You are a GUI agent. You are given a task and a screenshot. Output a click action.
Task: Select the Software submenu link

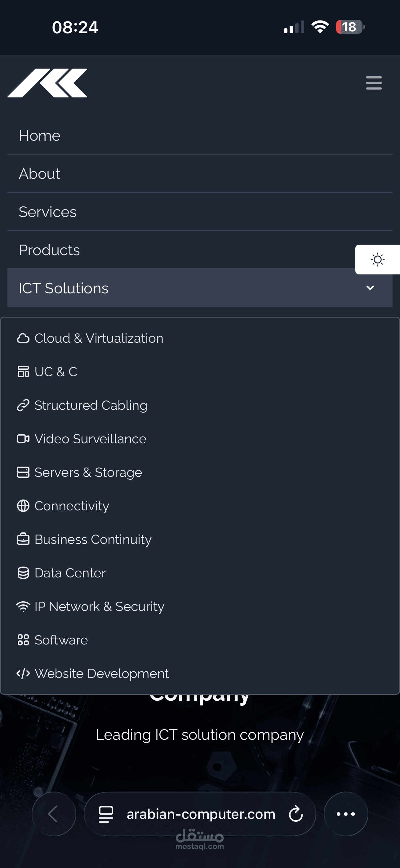point(61,640)
